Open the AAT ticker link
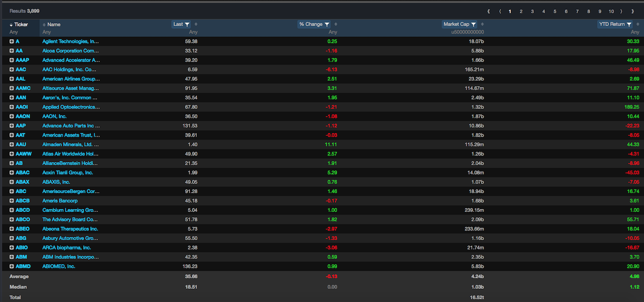644x302 pixels. 20,135
